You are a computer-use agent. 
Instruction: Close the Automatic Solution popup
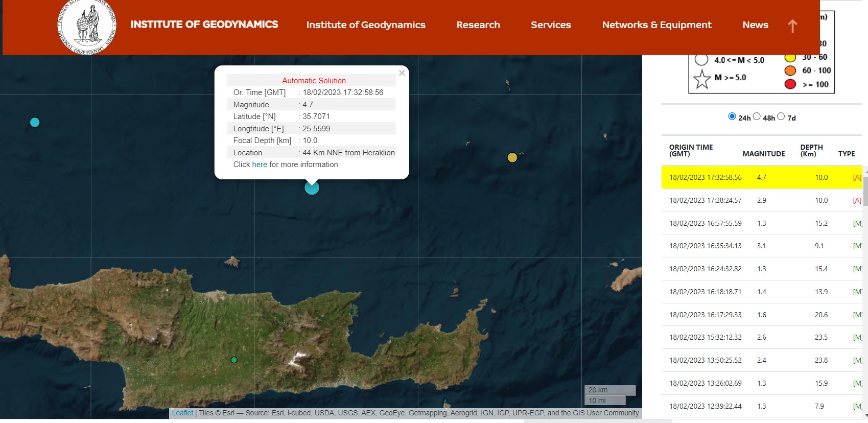[x=402, y=73]
